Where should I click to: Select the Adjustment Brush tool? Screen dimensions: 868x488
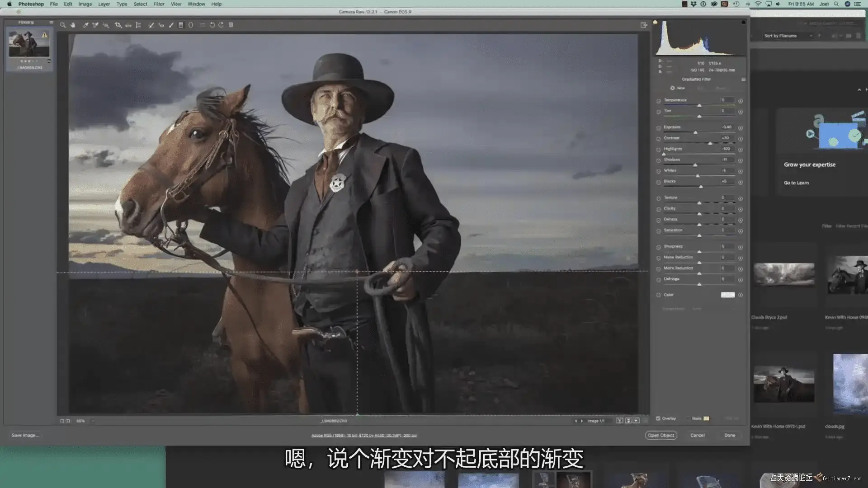(171, 25)
